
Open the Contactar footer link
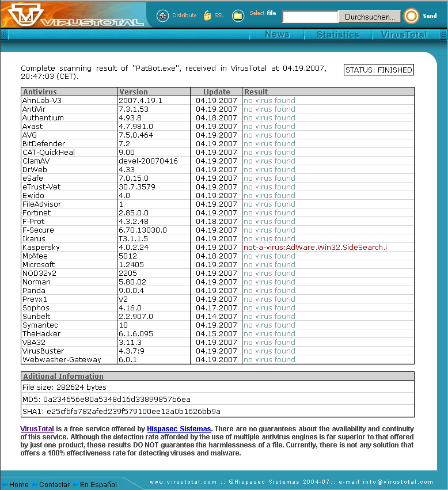click(x=54, y=484)
